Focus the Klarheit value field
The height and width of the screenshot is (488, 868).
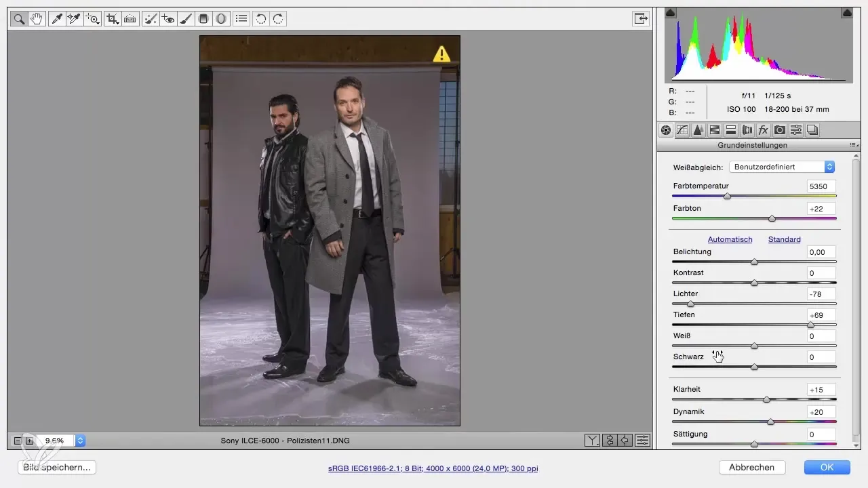[822, 390]
